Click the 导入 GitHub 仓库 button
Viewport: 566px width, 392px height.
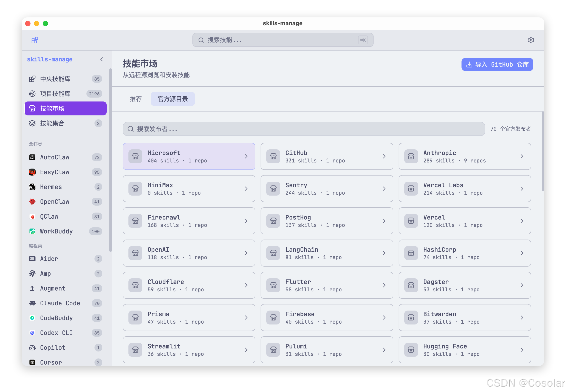(497, 65)
